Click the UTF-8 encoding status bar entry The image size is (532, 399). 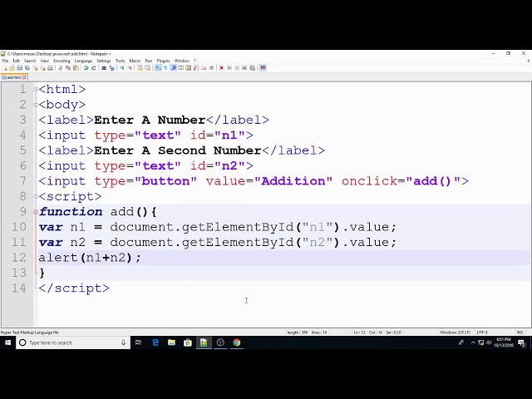click(x=482, y=332)
